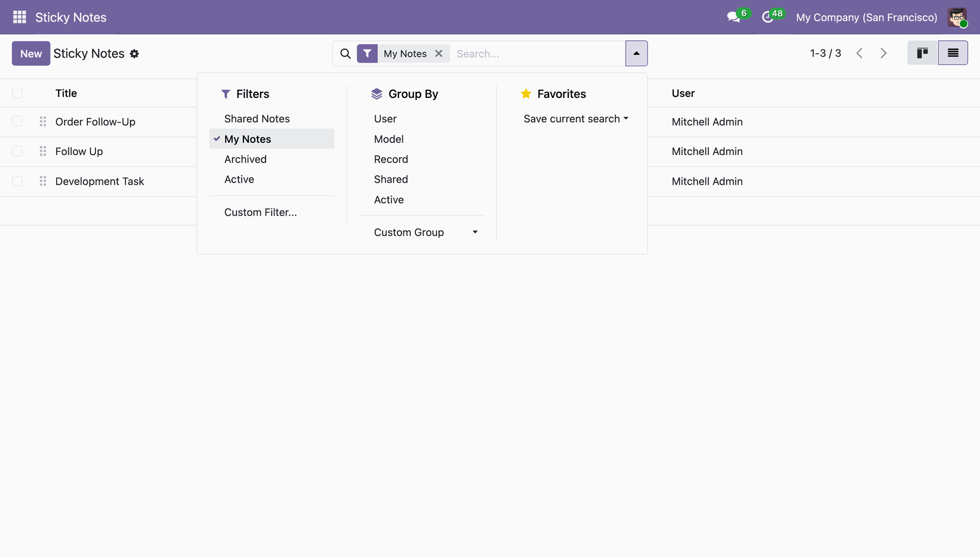Remove the My Notes filter tag
The width and height of the screenshot is (980, 557).
[x=438, y=54]
